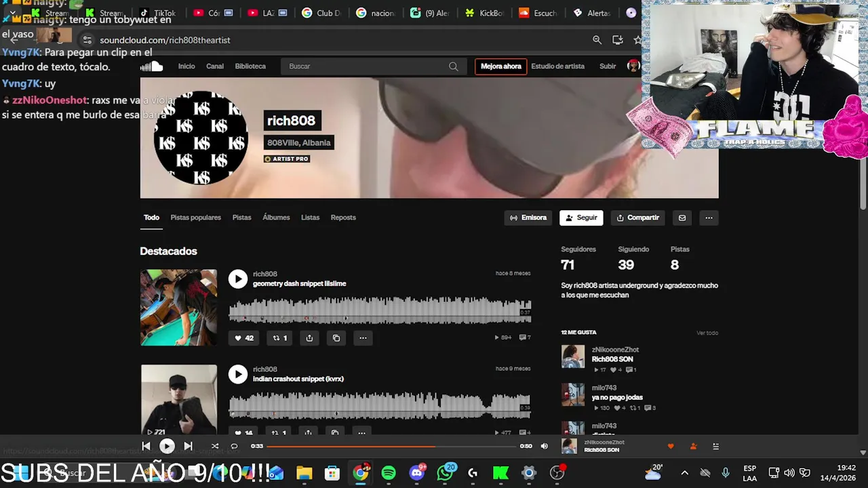Focus the Buscar search field
Viewport: 868px width, 488px height.
(373, 66)
